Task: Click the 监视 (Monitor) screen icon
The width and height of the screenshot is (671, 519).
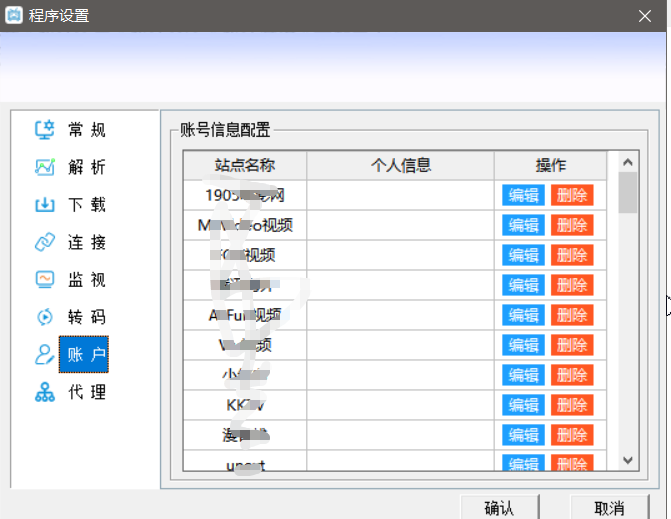Action: pyautogui.click(x=45, y=279)
